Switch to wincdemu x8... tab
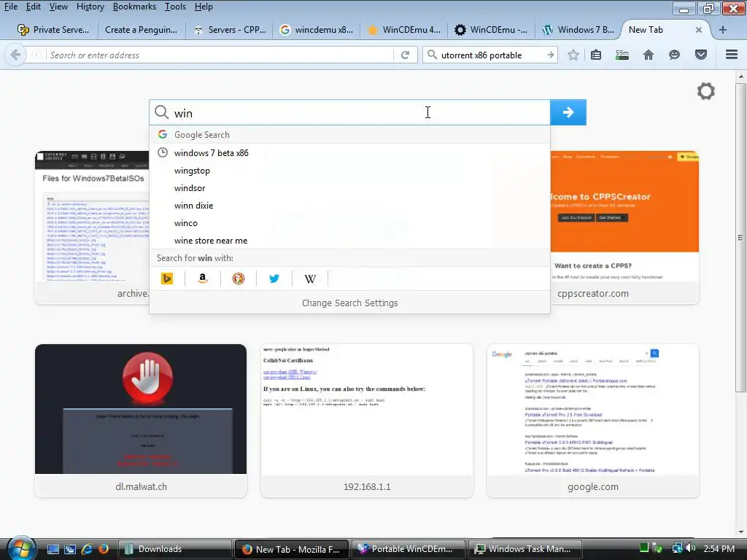The image size is (747, 560). click(x=317, y=29)
